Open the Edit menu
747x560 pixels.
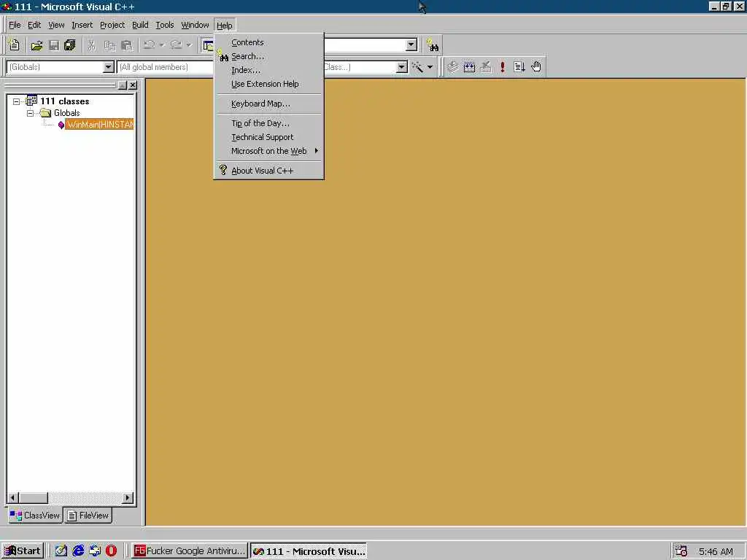(34, 26)
